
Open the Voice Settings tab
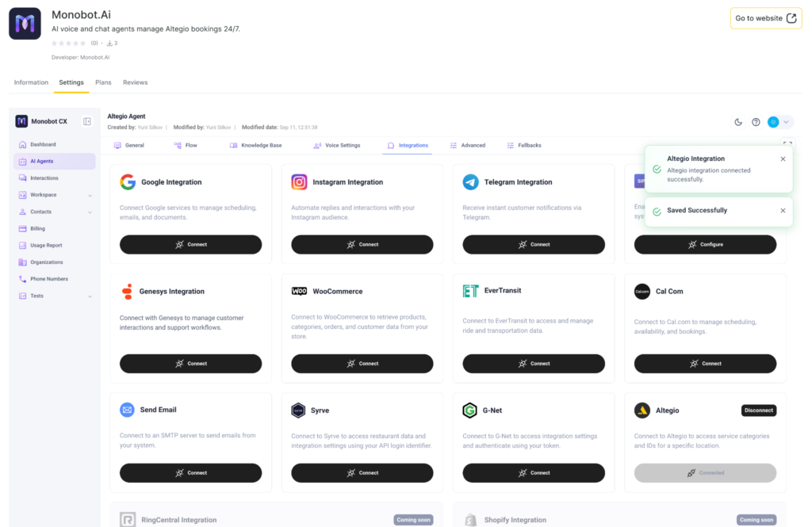click(336, 146)
